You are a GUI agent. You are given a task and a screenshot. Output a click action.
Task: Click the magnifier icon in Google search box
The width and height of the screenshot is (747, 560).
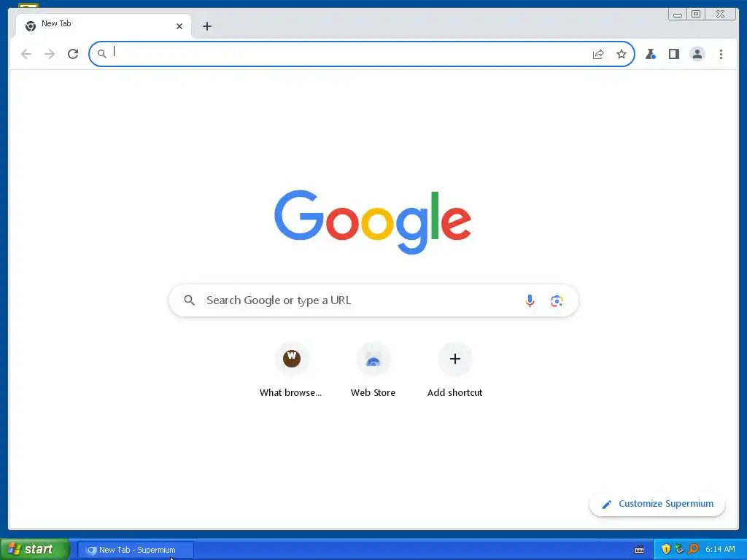(189, 300)
